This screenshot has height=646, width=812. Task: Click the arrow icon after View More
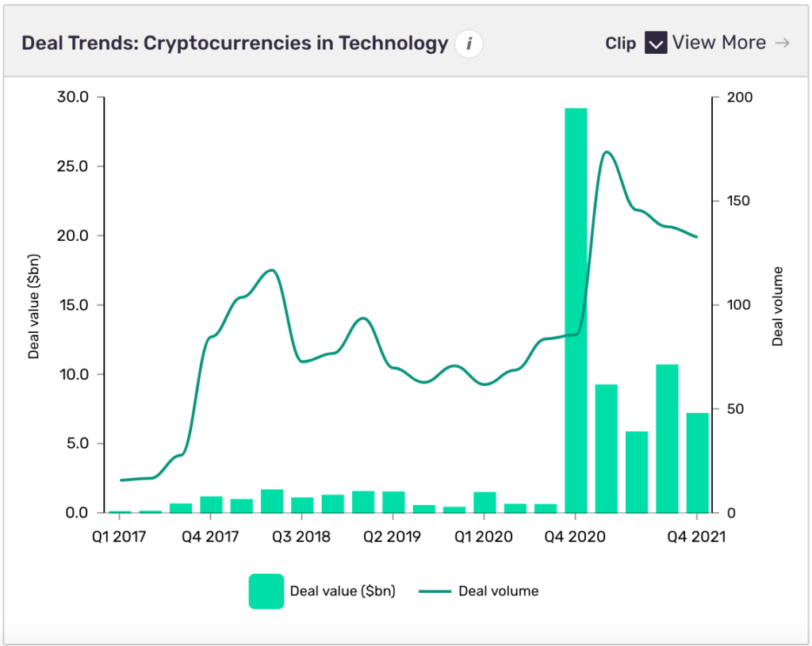783,43
